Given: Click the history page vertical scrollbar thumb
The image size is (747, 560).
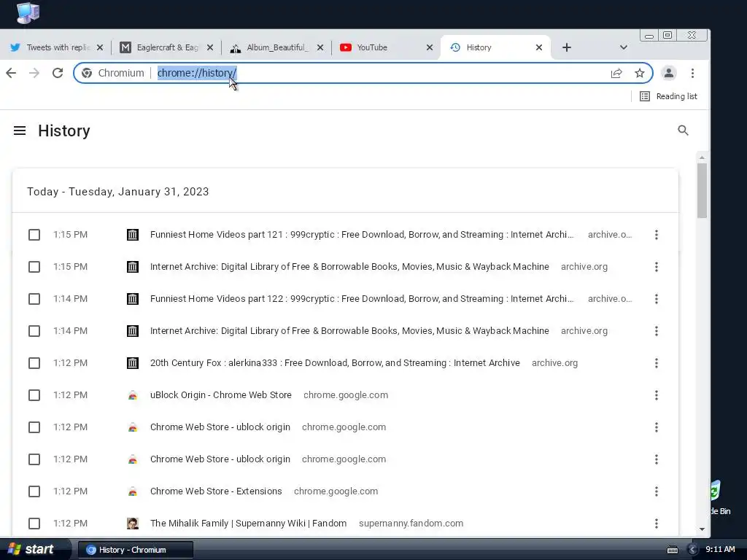Looking at the screenshot, I should [x=702, y=190].
